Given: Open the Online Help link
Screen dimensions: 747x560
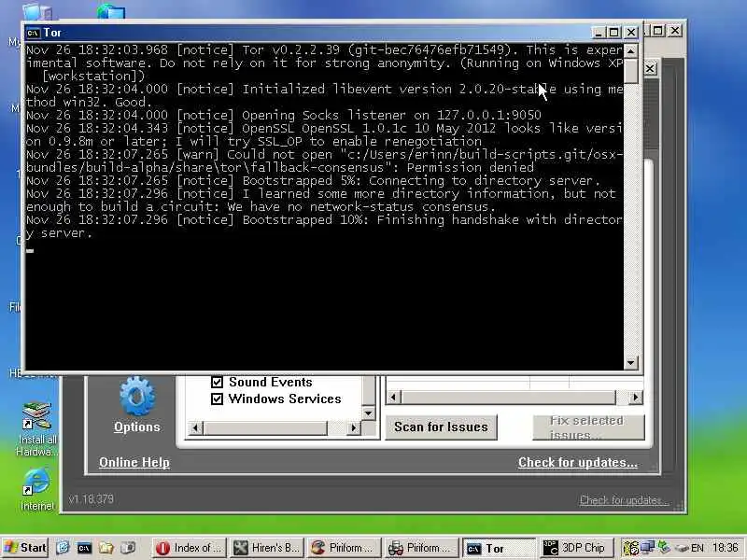Looking at the screenshot, I should pos(134,462).
